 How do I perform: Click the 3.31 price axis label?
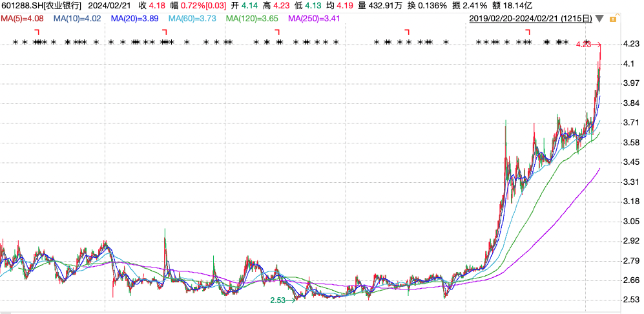point(632,182)
